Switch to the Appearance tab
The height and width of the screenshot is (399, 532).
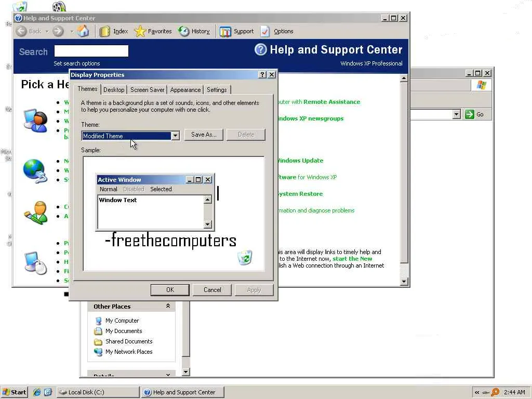(x=185, y=90)
